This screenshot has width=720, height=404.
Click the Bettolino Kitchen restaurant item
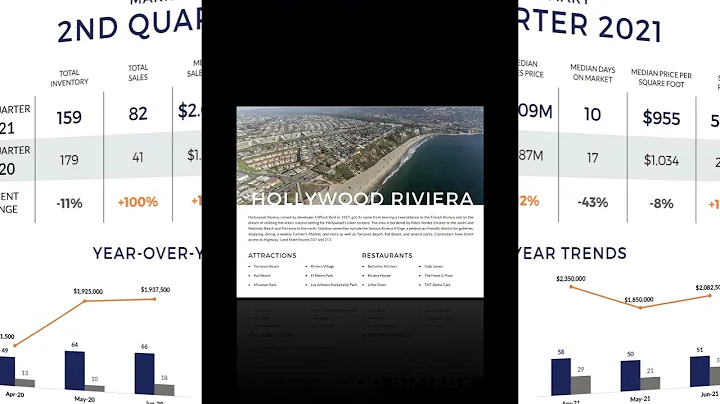click(x=382, y=266)
